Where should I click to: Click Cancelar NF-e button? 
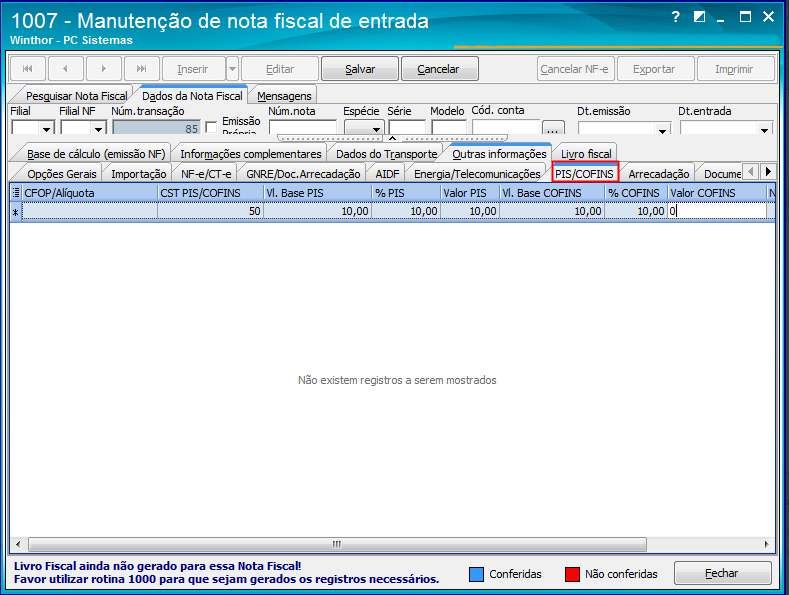tap(576, 69)
